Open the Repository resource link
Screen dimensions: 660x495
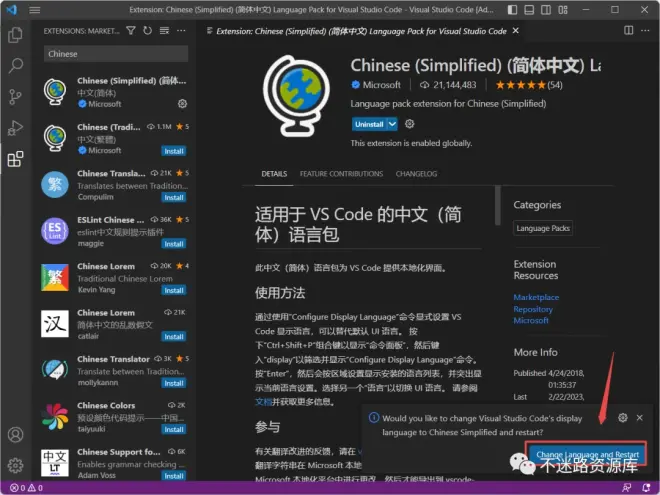(533, 309)
